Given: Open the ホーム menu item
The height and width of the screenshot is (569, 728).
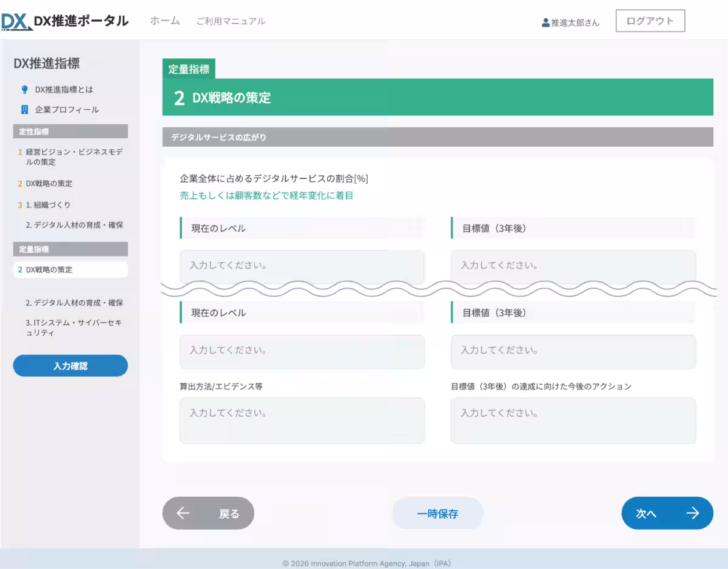Looking at the screenshot, I should click(x=165, y=21).
